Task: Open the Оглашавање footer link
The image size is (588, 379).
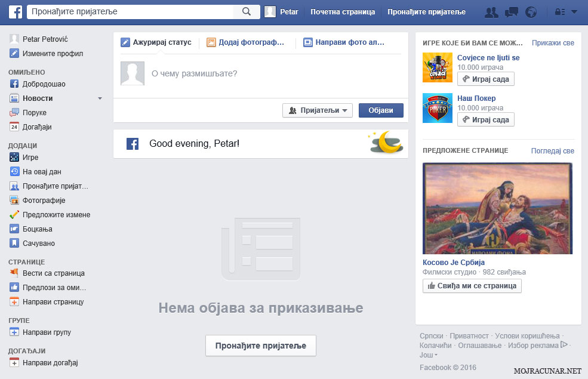Action: tap(479, 345)
